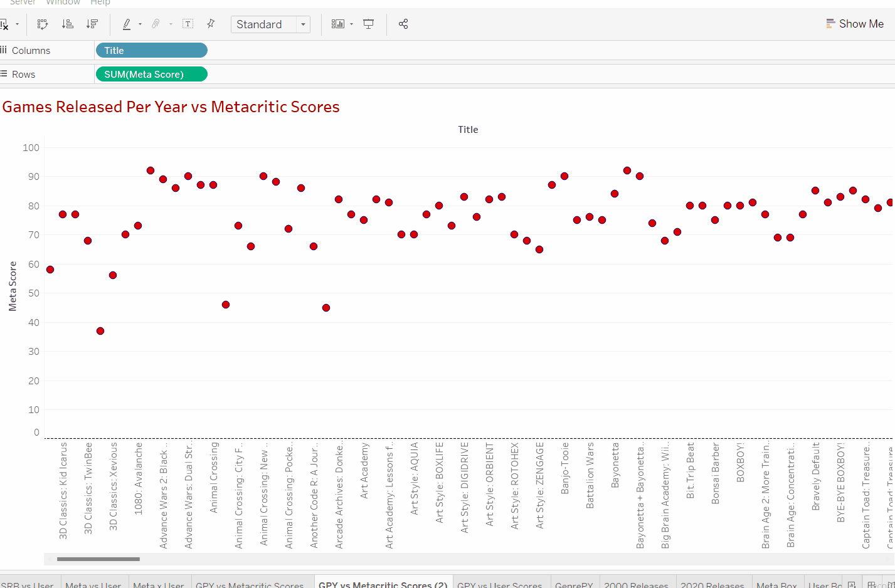895x588 pixels.
Task: Select the Title pill on Columns shelf
Action: [x=151, y=50]
